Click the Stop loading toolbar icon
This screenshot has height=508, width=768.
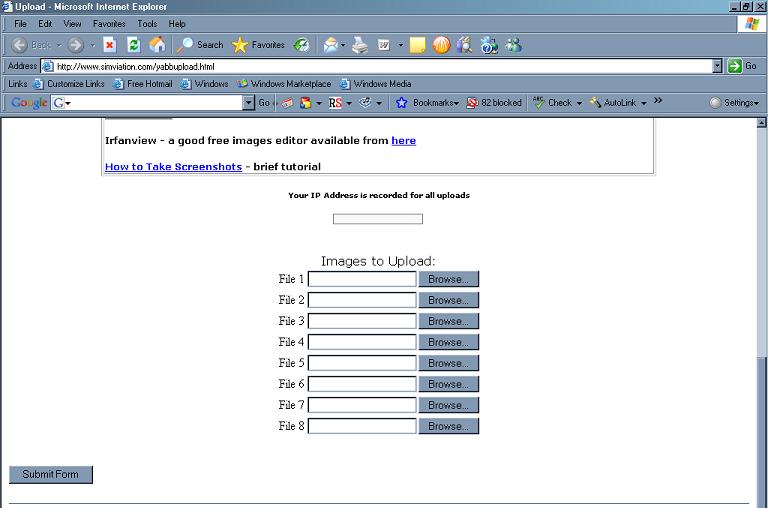click(109, 45)
